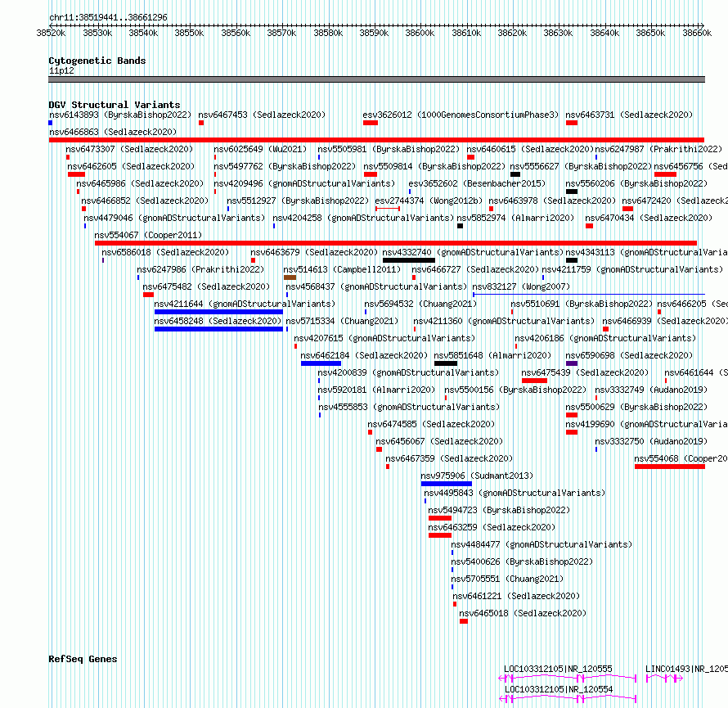The image size is (728, 708).
Task: Click the DGV Structural Variants track title
Action: (115, 105)
